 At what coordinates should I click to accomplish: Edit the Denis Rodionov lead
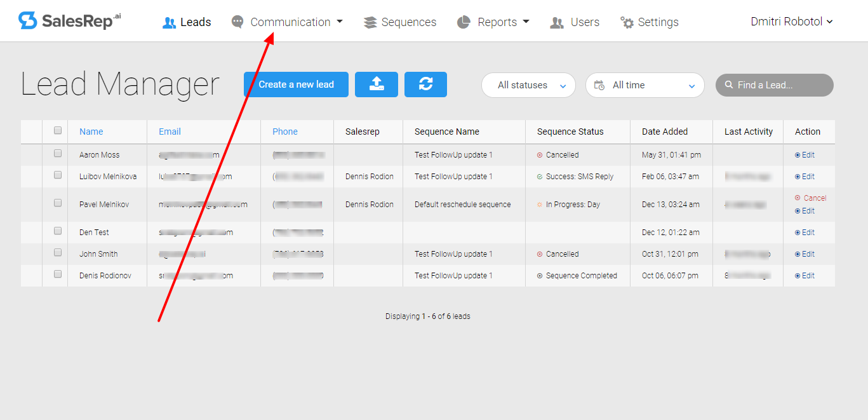pos(805,276)
